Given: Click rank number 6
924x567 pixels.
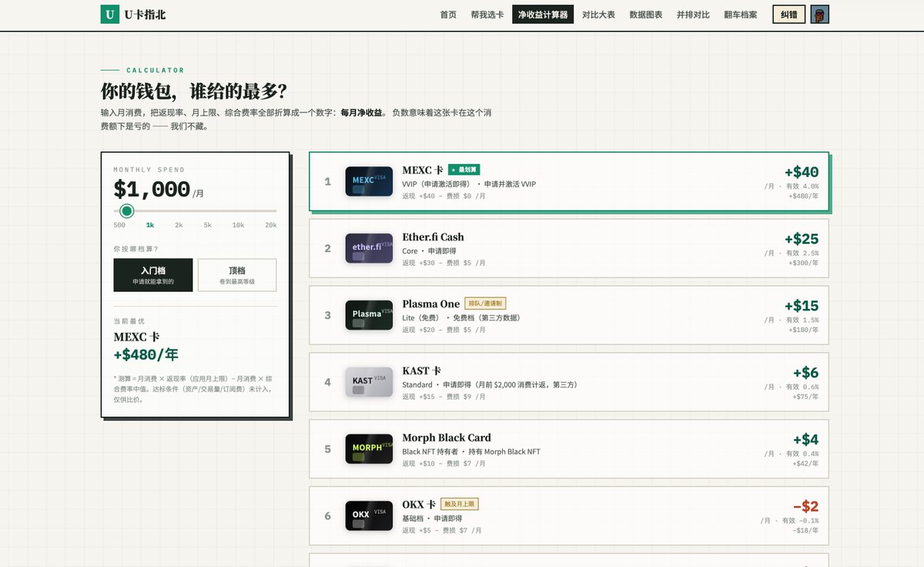Looking at the screenshot, I should click(x=328, y=516).
